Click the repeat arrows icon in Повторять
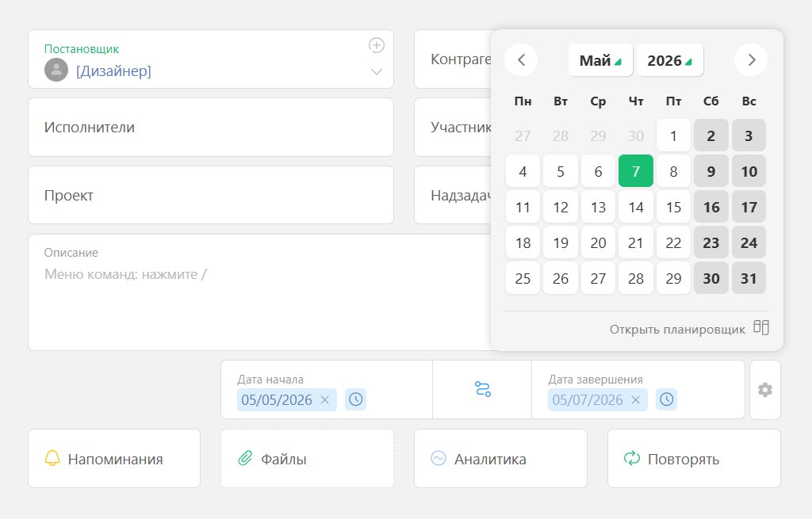Viewport: 812px width, 519px height. 632,458
